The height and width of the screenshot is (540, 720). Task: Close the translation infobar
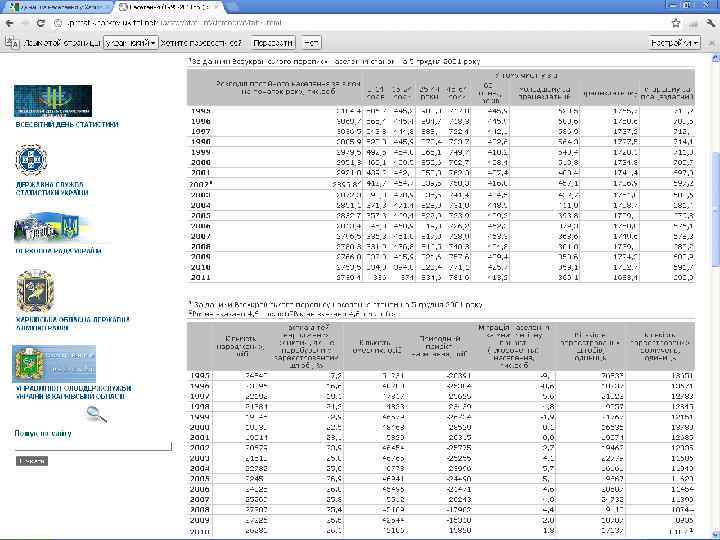pos(712,43)
